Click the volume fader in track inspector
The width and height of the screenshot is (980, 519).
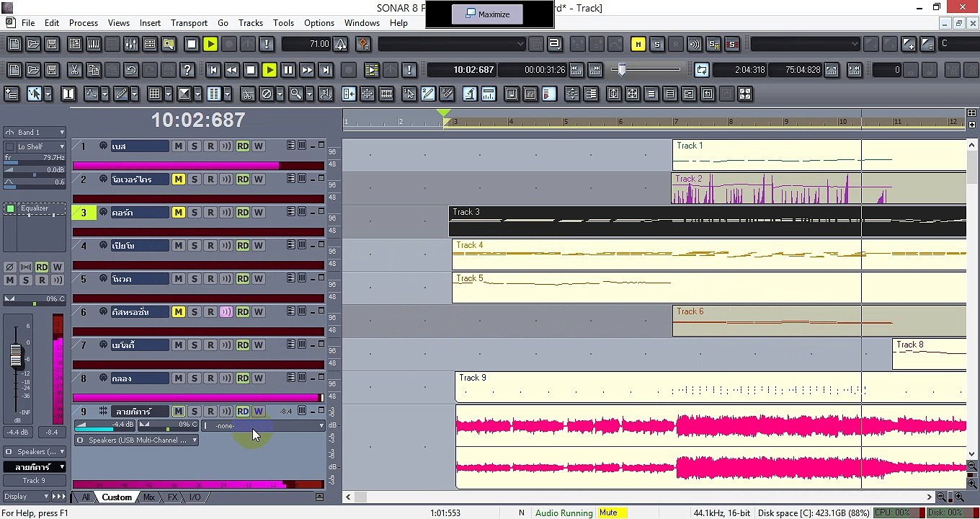[16, 356]
